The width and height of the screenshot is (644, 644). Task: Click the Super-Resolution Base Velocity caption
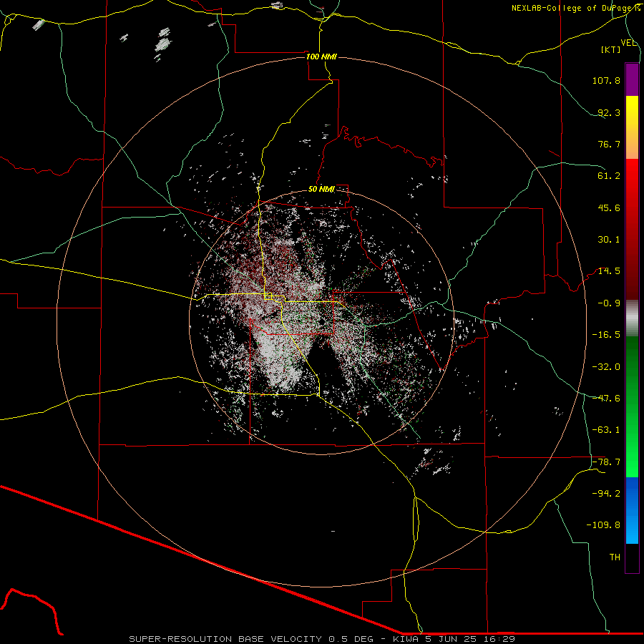point(322,639)
